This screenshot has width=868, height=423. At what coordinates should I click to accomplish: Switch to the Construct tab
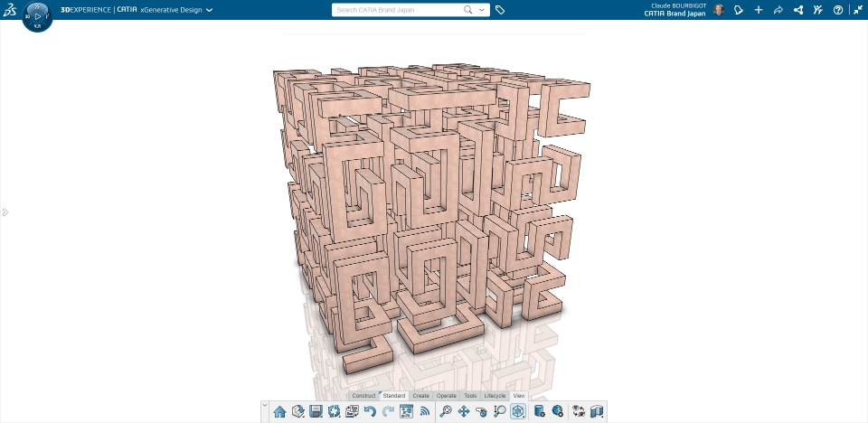[x=363, y=396]
